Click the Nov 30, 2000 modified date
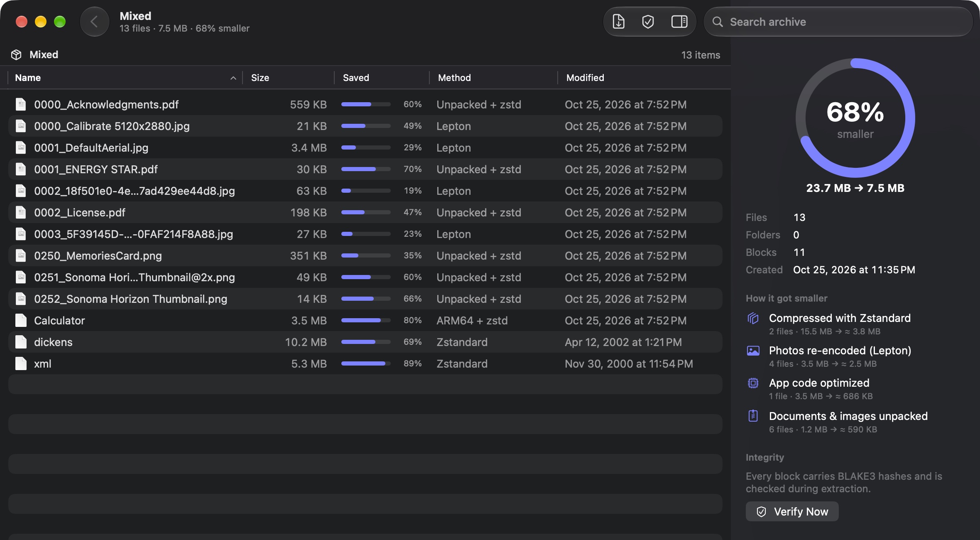 coord(629,363)
